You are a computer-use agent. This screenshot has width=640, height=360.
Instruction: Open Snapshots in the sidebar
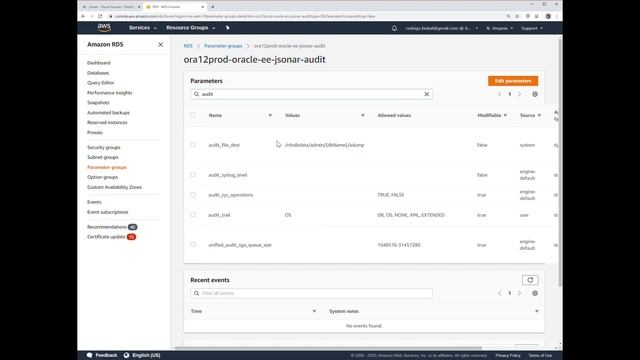click(98, 103)
